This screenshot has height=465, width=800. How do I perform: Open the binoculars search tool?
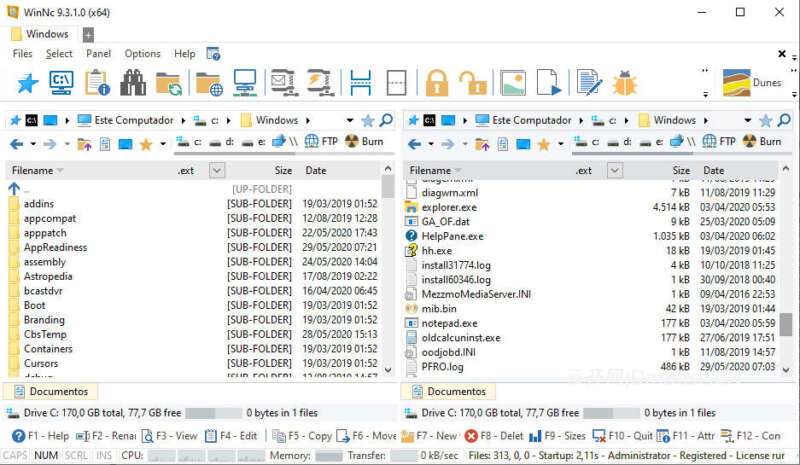tap(133, 83)
